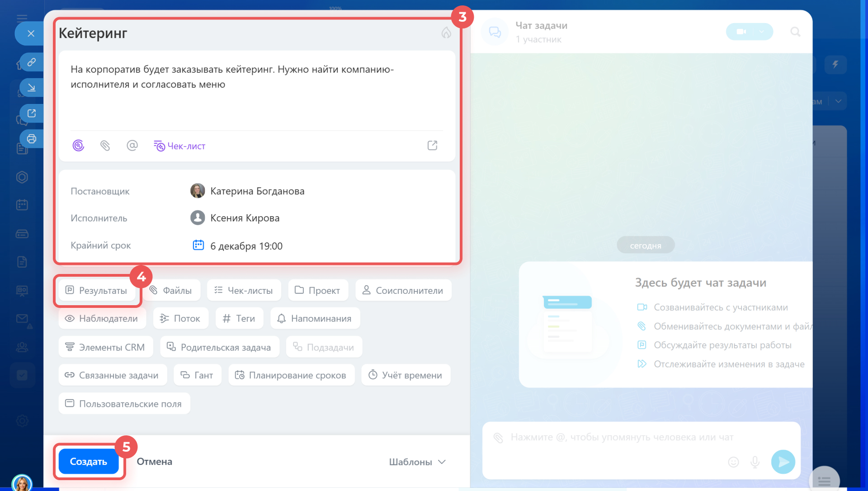Click the CoPilot AI icon in description toolbar
The image size is (868, 491).
78,146
